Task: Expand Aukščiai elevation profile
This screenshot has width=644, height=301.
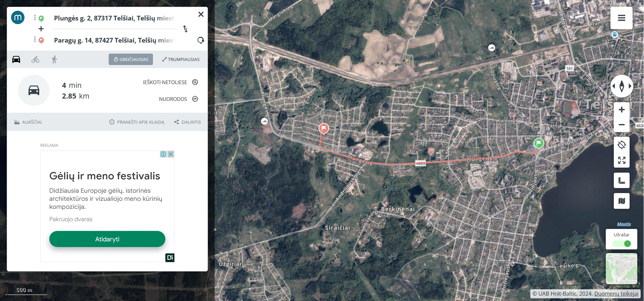Action: pos(28,122)
